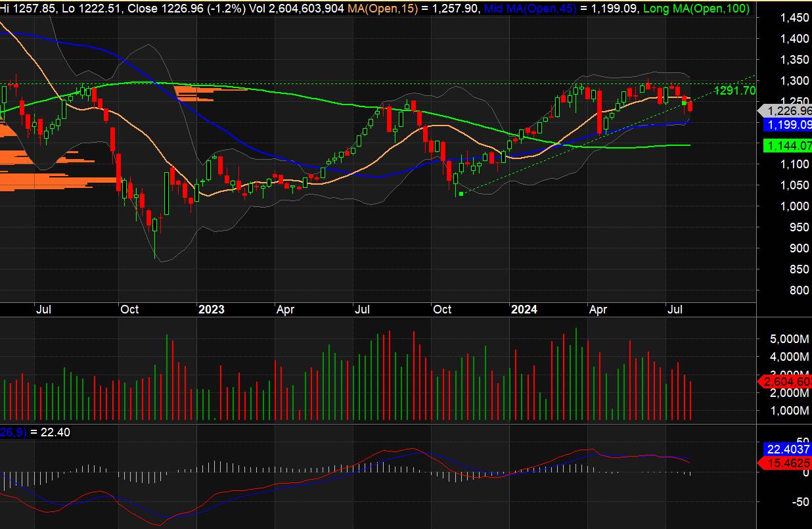The image size is (812, 529).
Task: Click the 850 price axis label
Action: (800, 269)
